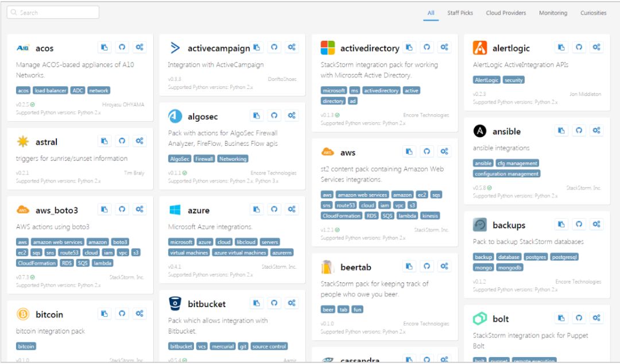Open GitHub repo of bolt pack

[x=579, y=317]
